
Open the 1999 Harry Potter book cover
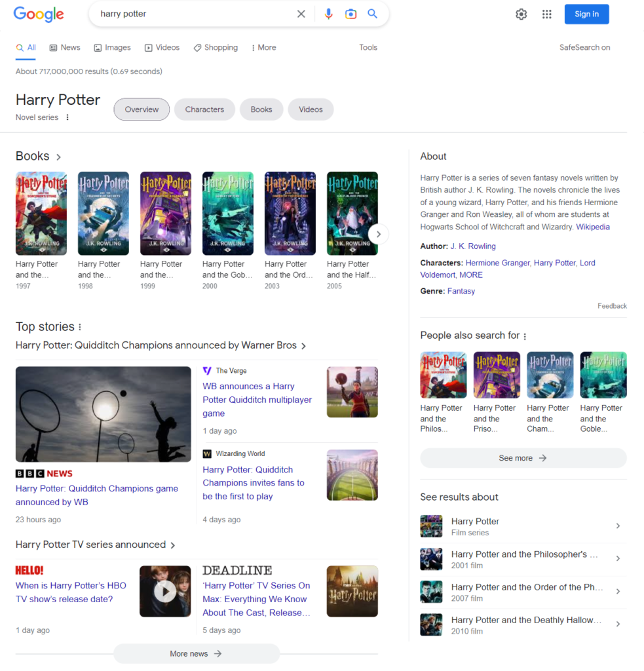166,213
